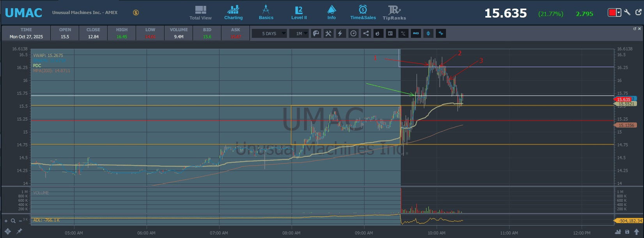
Task: Click the 08:00 AM time axis label
Action: pyautogui.click(x=291, y=233)
